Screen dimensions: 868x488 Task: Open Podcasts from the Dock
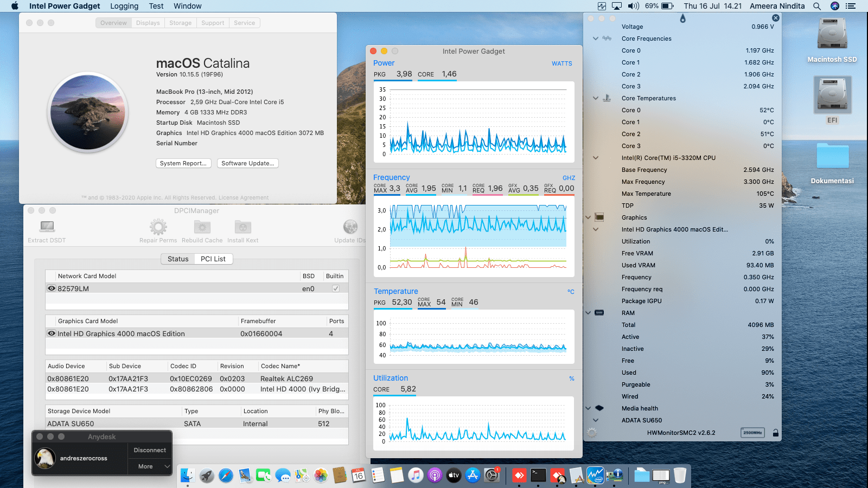click(435, 476)
